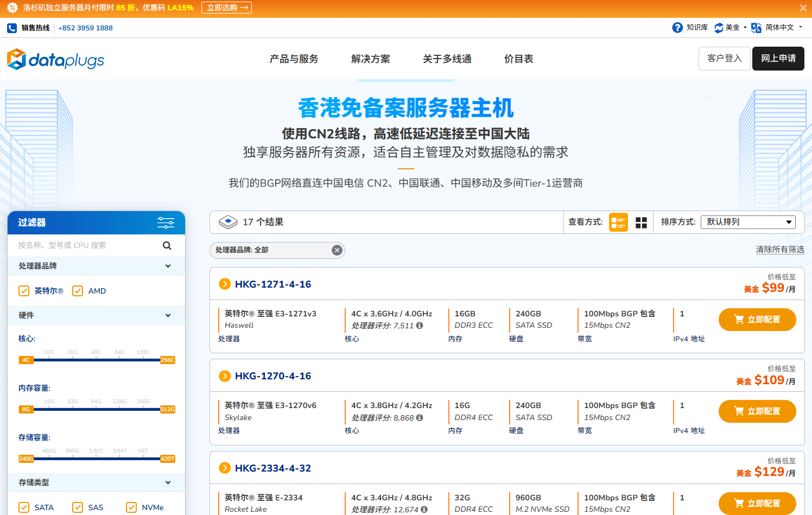The height and width of the screenshot is (515, 812).
Task: Open the 解决方案 menu
Action: [x=371, y=59]
